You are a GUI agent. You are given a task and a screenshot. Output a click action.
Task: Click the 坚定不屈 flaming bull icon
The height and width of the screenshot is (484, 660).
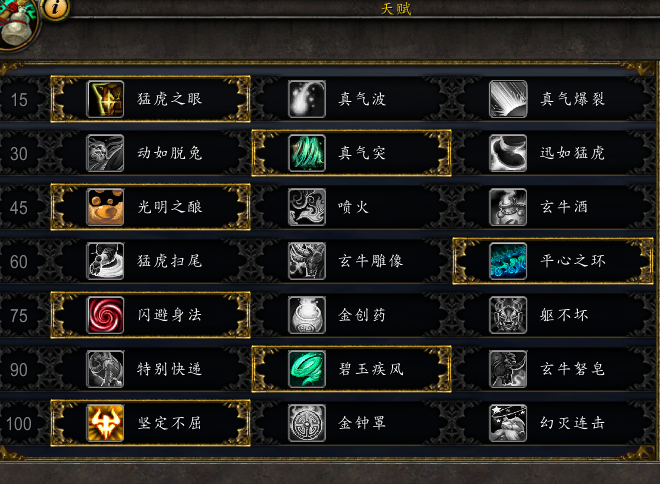105,423
